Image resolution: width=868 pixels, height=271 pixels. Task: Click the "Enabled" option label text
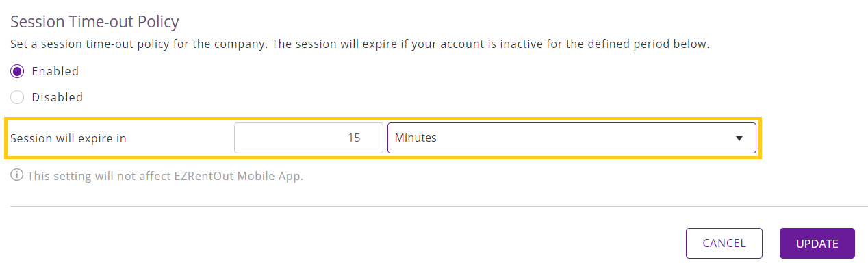click(55, 71)
